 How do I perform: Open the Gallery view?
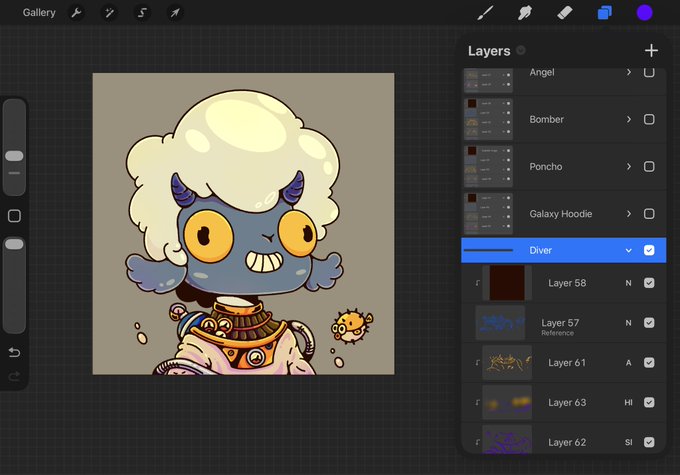point(39,13)
